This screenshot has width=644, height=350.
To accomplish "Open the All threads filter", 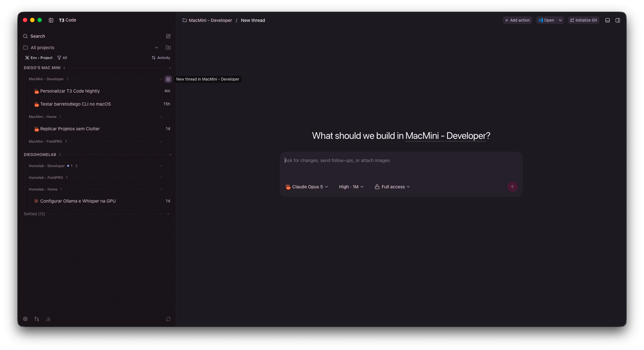I will click(62, 58).
